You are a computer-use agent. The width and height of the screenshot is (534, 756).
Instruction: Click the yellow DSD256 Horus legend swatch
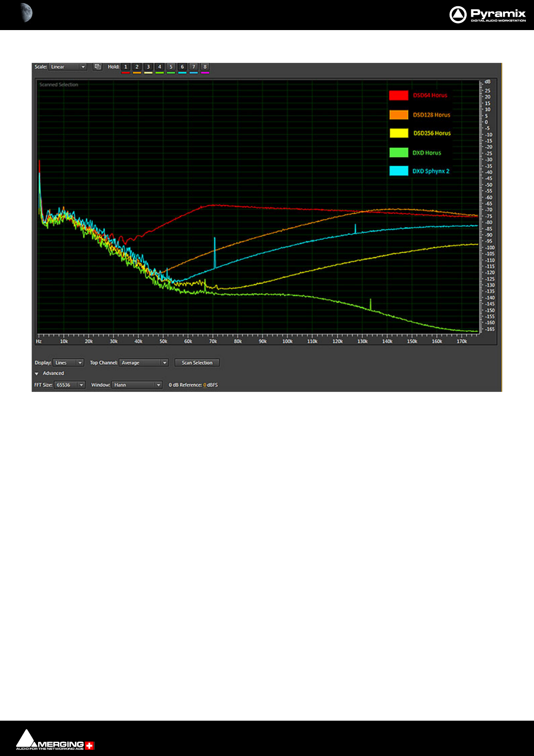(398, 133)
